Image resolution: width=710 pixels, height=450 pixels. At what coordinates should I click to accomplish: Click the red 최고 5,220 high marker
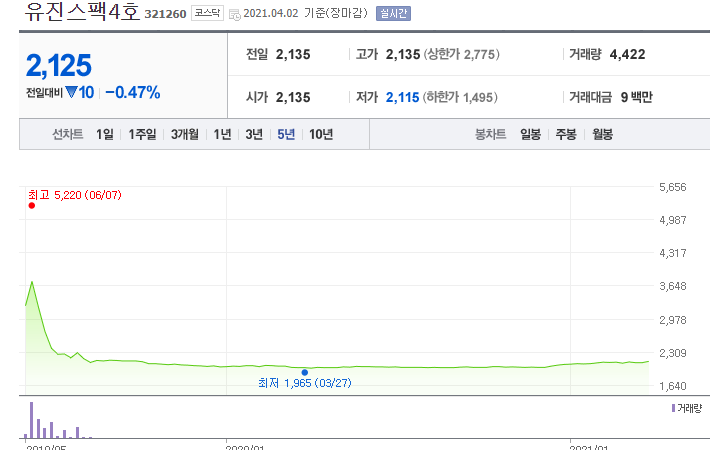32,206
